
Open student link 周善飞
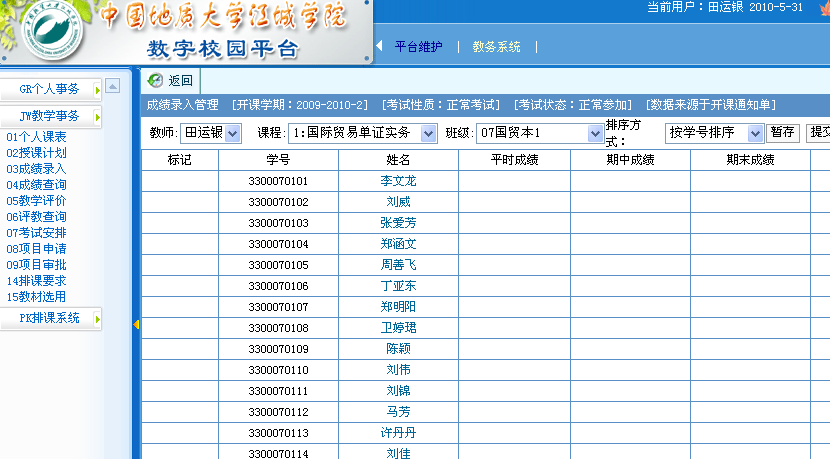tap(398, 265)
